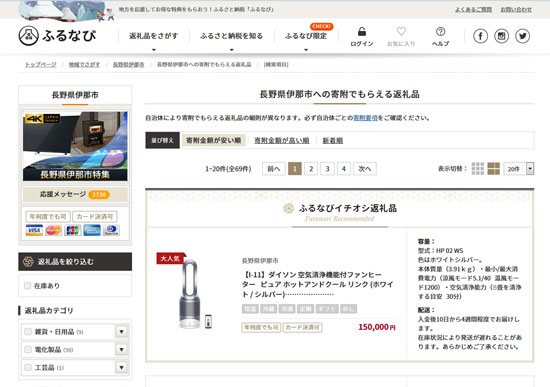The height and width of the screenshot is (387, 550).
Task: Check the 雑貨・日用品 category
Action: 28,332
